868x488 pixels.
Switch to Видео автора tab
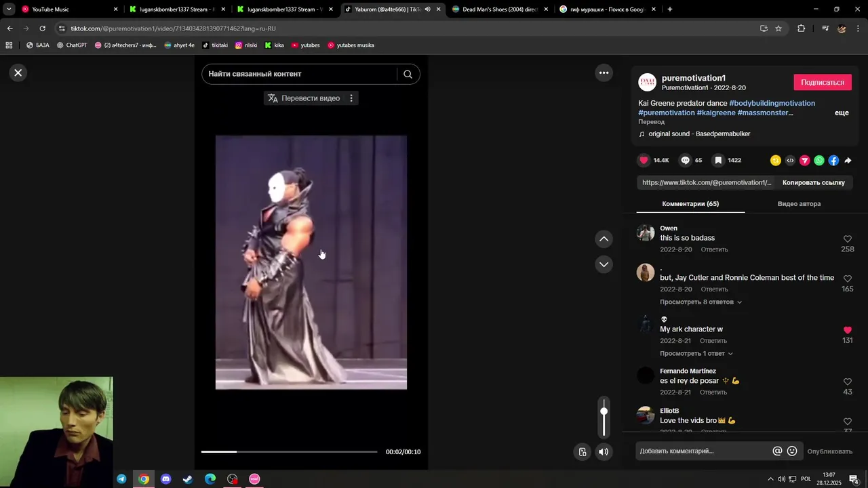(x=799, y=204)
